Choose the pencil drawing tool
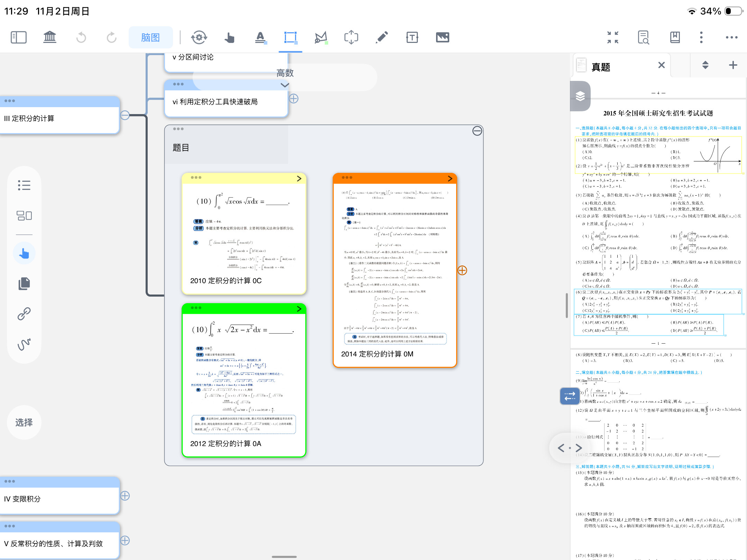Viewport: 747px width, 560px height. [381, 37]
